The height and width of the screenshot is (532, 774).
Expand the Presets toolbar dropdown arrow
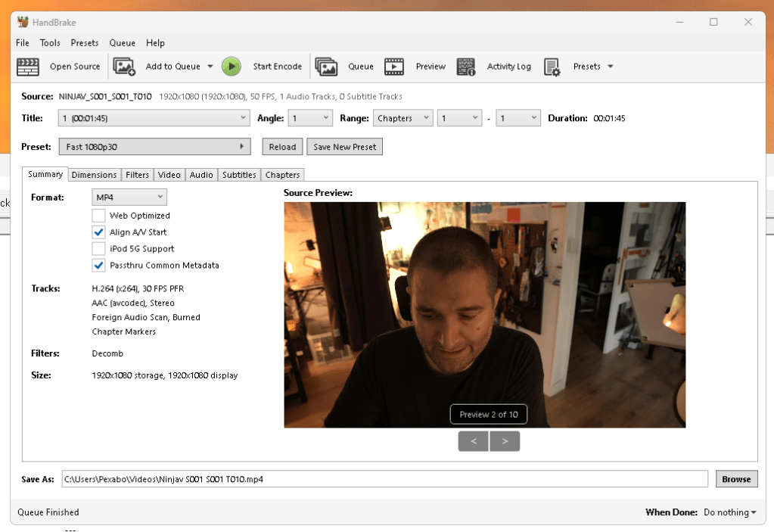point(611,67)
